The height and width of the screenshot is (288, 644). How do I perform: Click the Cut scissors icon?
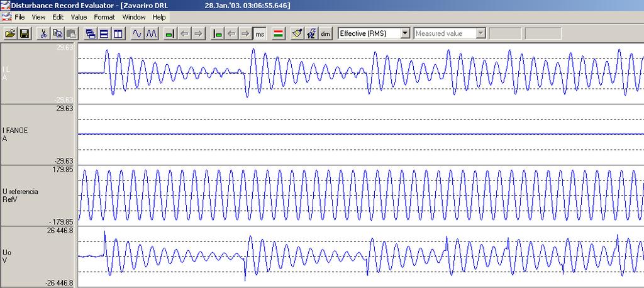pos(43,34)
